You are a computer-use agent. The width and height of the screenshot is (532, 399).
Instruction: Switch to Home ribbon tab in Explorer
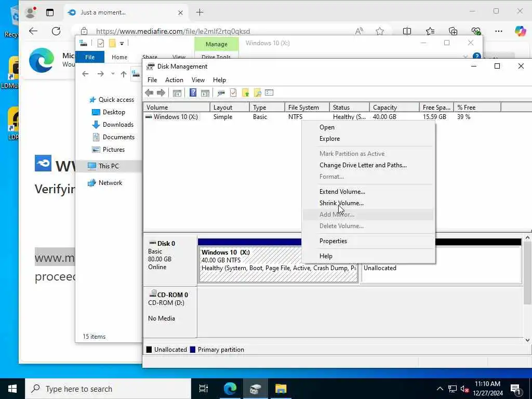click(119, 57)
